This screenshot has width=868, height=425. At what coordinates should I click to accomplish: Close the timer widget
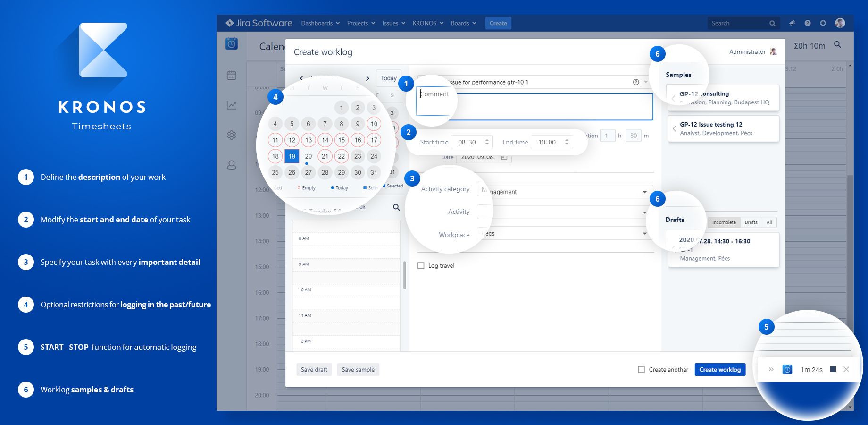pos(846,369)
